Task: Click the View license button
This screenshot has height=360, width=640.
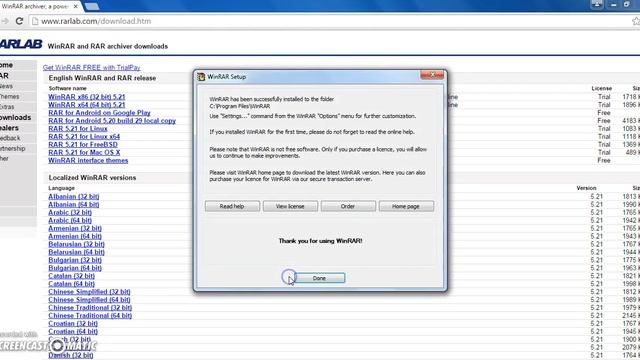Action: click(290, 206)
